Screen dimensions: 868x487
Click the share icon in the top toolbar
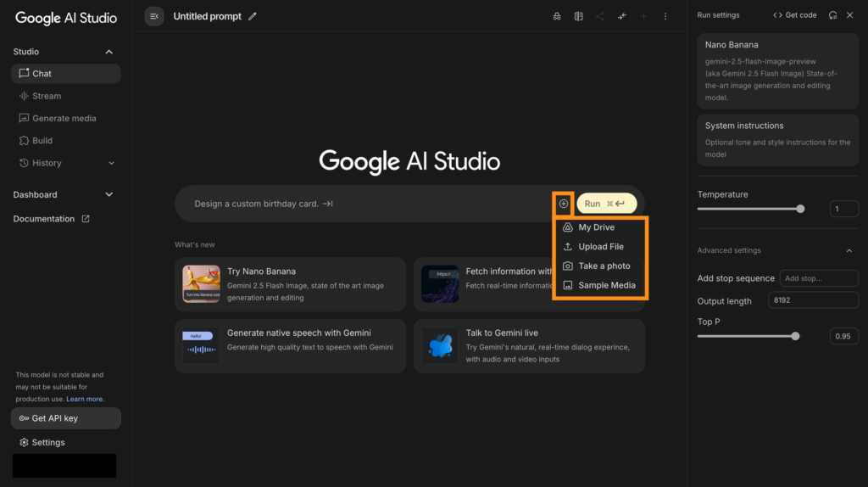click(600, 17)
